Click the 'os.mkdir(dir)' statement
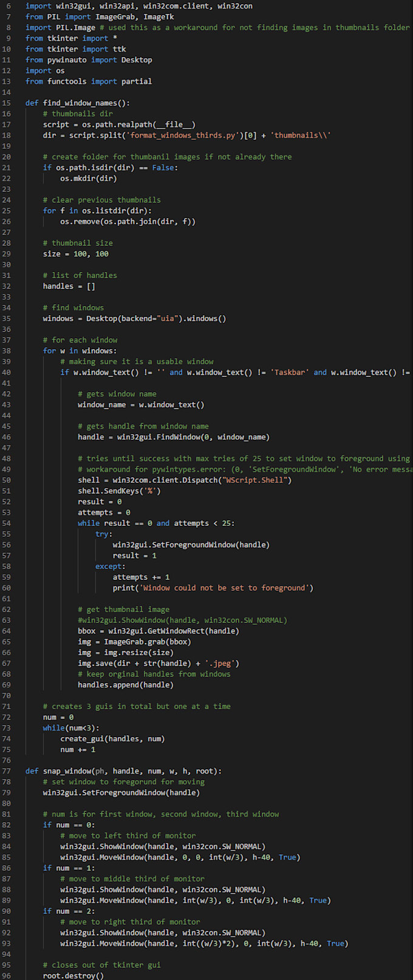Image resolution: width=413 pixels, height=980 pixels. click(89, 179)
